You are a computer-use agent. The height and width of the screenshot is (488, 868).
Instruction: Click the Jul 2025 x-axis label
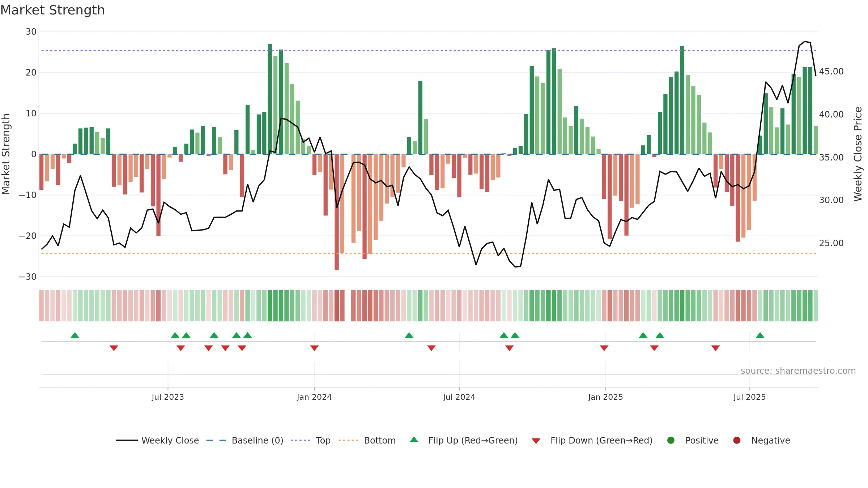(x=749, y=397)
